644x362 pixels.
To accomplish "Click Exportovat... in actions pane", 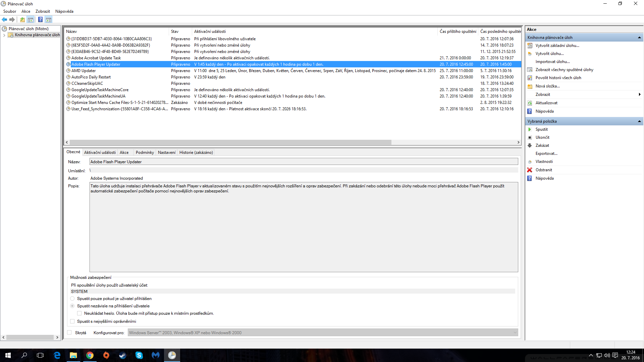I will tap(546, 154).
